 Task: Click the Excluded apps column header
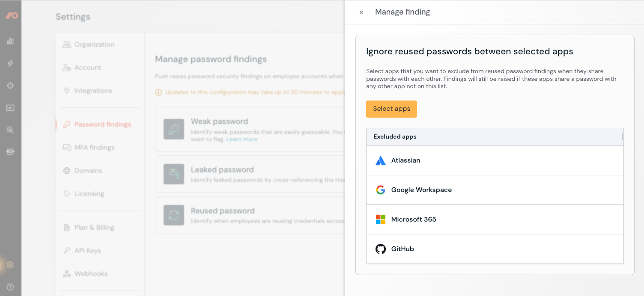click(x=395, y=137)
